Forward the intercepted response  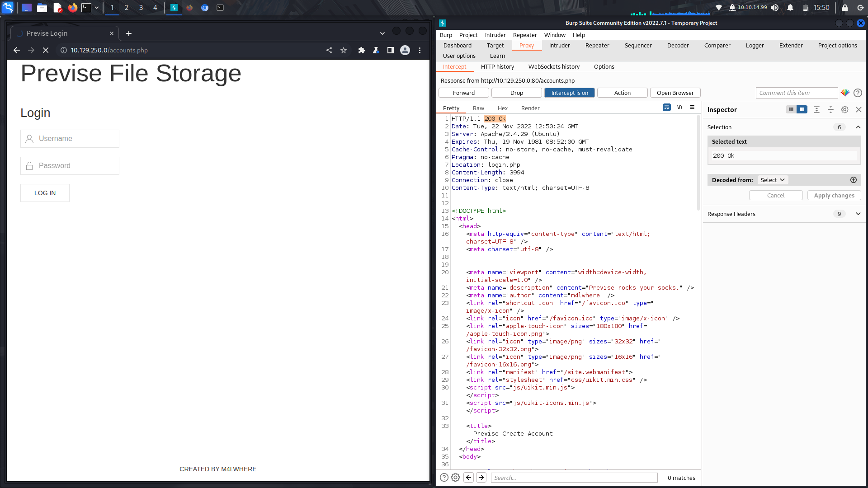(x=463, y=92)
